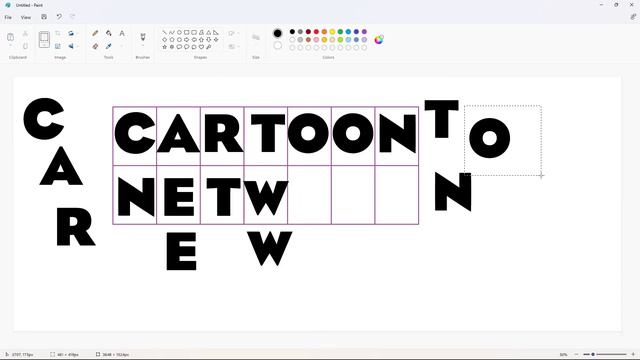Click the Paste clipboard icon
The image size is (640, 360).
(x=11, y=37)
